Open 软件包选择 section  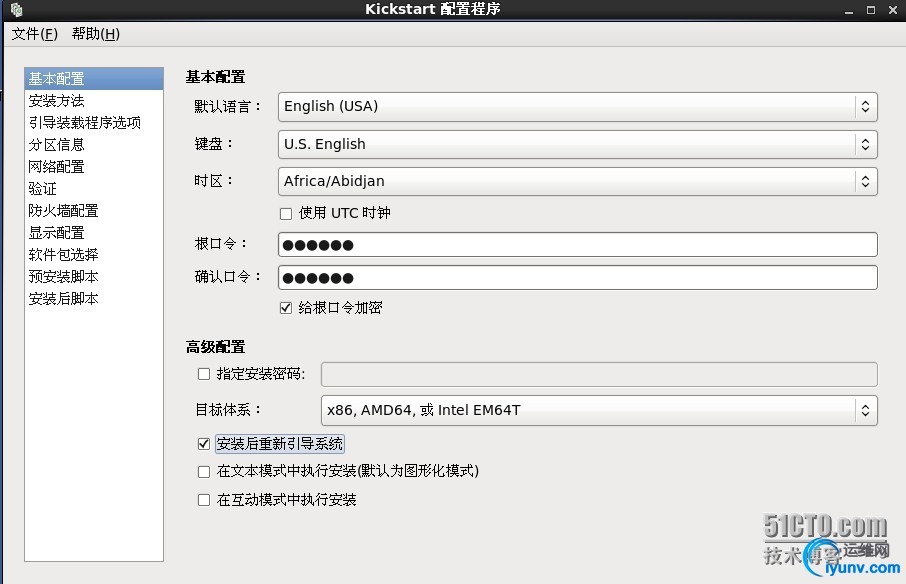[94, 254]
